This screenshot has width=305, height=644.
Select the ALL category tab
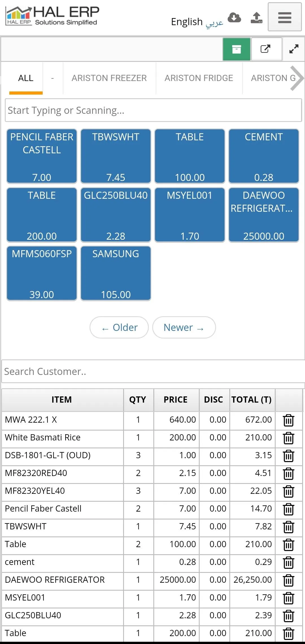[x=26, y=78]
